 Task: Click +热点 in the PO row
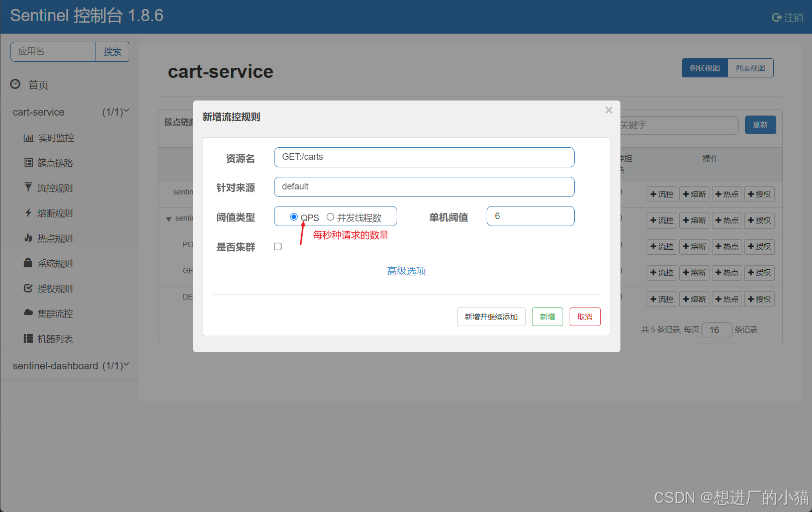727,246
